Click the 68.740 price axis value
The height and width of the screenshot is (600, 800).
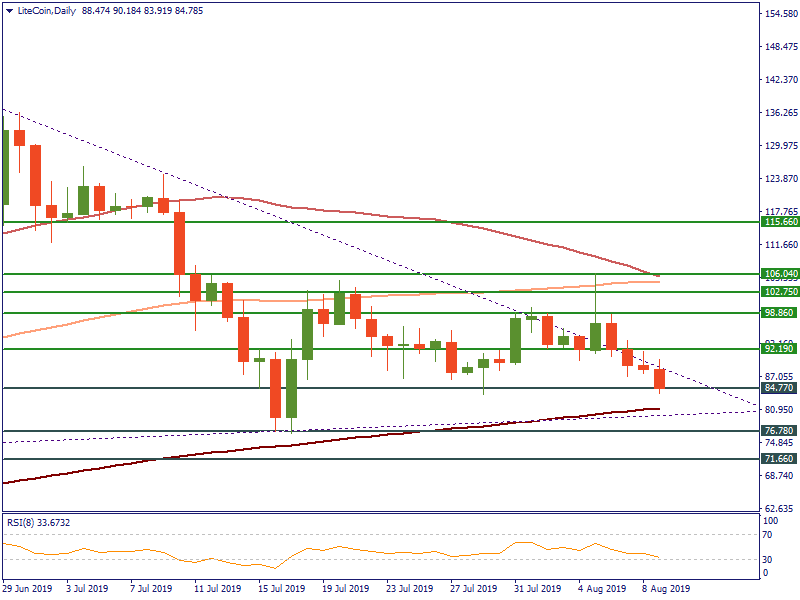point(779,476)
